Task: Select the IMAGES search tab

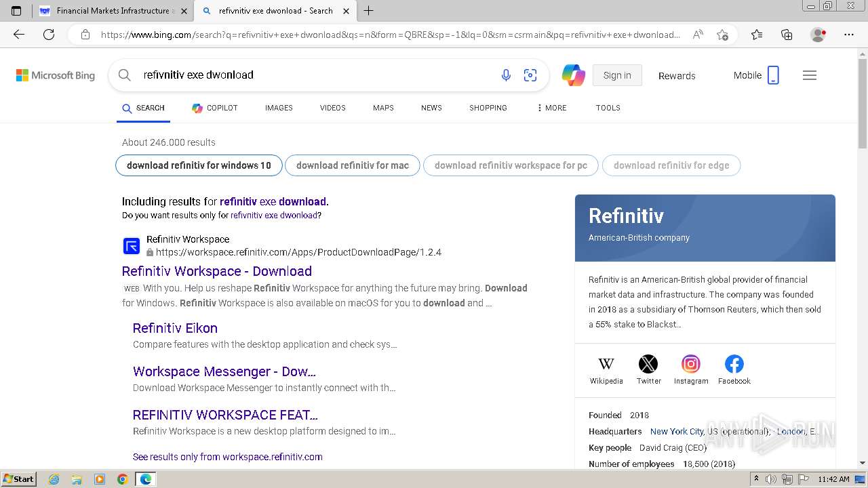Action: pyautogui.click(x=279, y=108)
